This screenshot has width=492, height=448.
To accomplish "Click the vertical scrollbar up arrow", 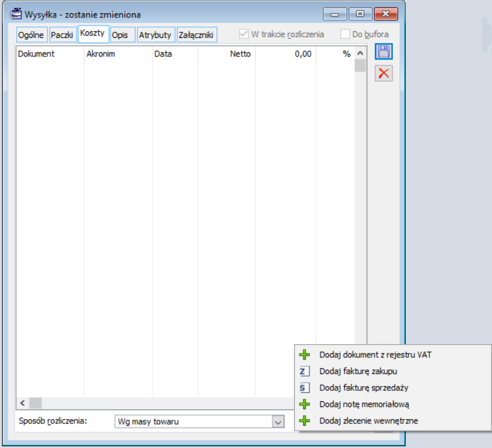I will pyautogui.click(x=360, y=53).
